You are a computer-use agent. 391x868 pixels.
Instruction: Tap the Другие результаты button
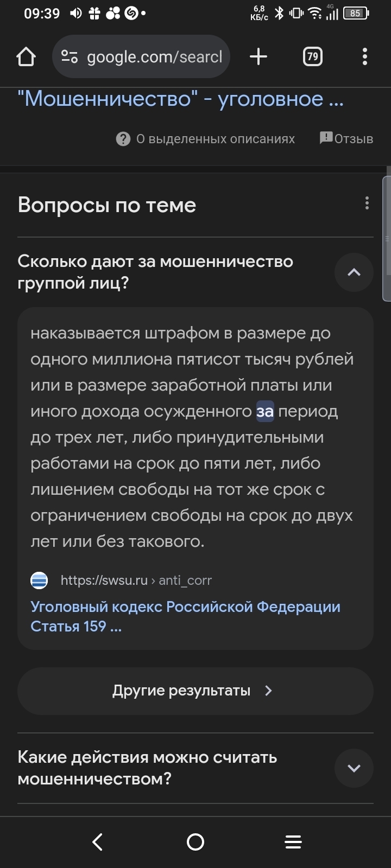click(195, 691)
